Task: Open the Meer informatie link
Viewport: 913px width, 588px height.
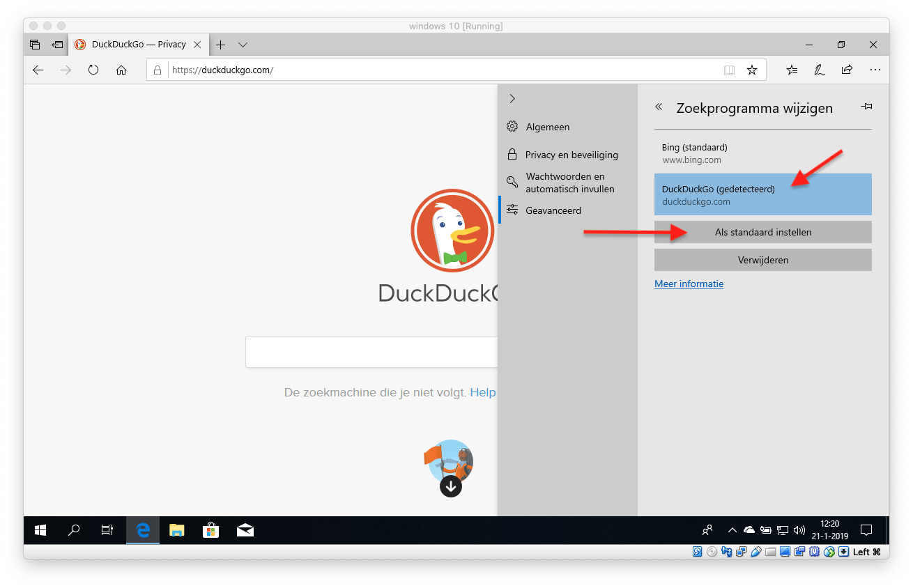Action: point(689,284)
